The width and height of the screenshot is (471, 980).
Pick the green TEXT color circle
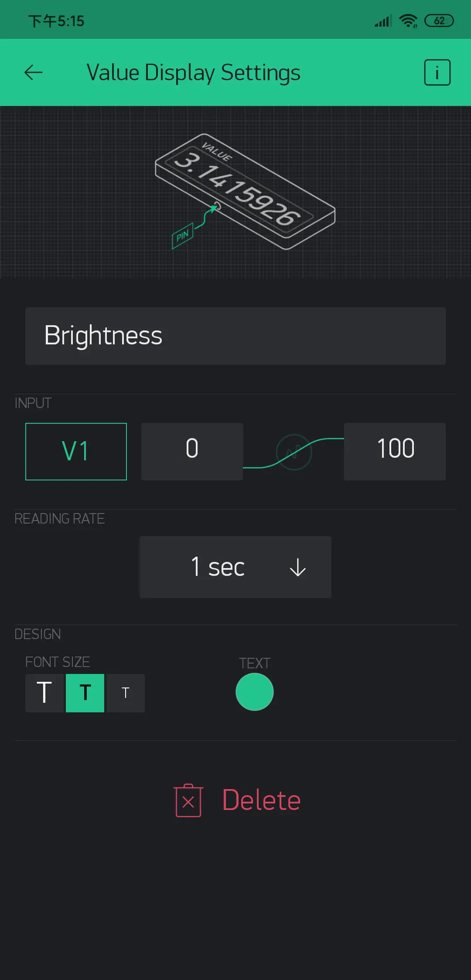click(x=255, y=692)
